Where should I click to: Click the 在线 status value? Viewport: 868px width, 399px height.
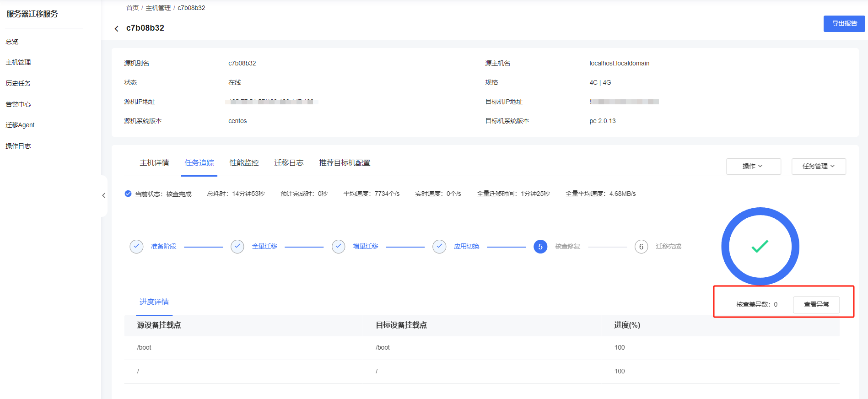pos(235,82)
